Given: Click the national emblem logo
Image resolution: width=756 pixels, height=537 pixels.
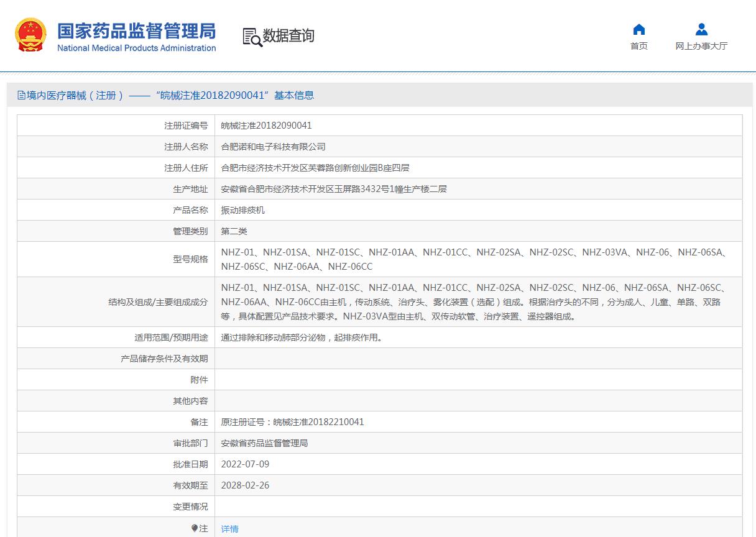Looking at the screenshot, I should click(x=30, y=35).
